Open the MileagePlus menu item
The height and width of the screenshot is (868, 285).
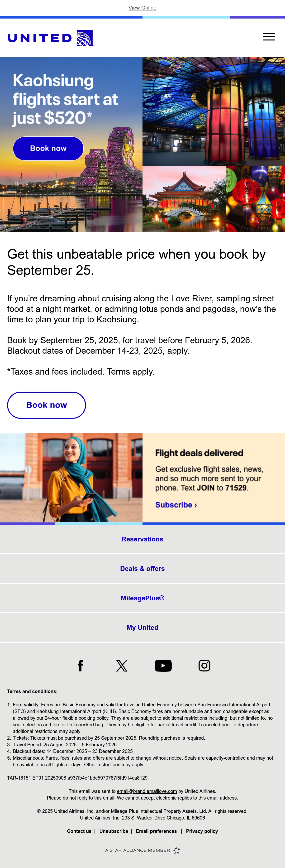click(x=142, y=598)
